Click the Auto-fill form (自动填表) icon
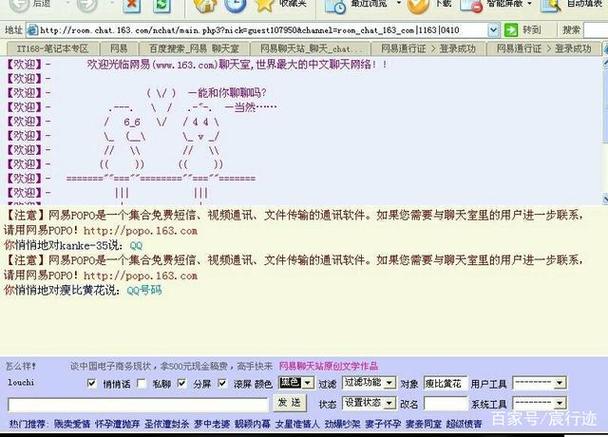This screenshot has width=608, height=437. pos(551,5)
